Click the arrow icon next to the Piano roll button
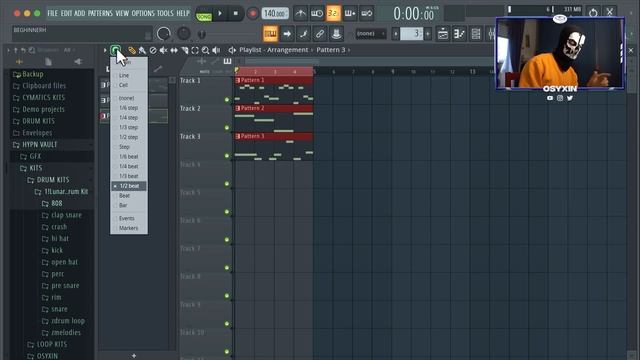The width and height of the screenshot is (640, 360). [x=287, y=34]
